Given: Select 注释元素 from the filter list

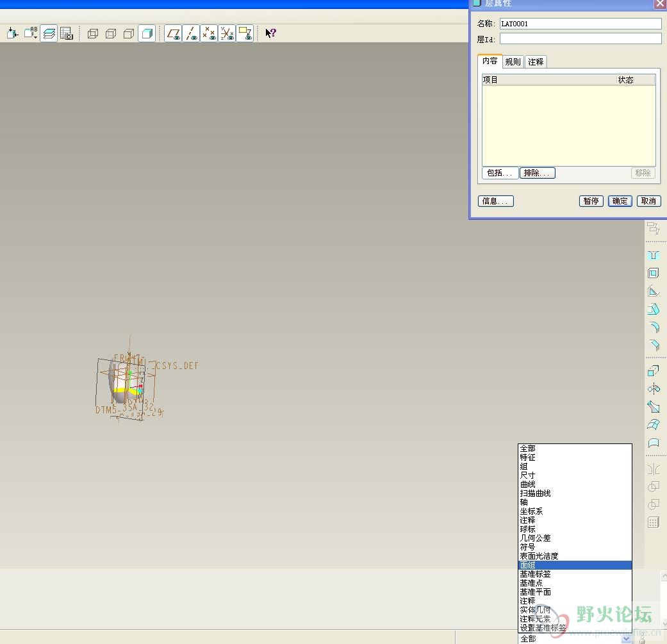Looking at the screenshot, I should click(575, 618).
